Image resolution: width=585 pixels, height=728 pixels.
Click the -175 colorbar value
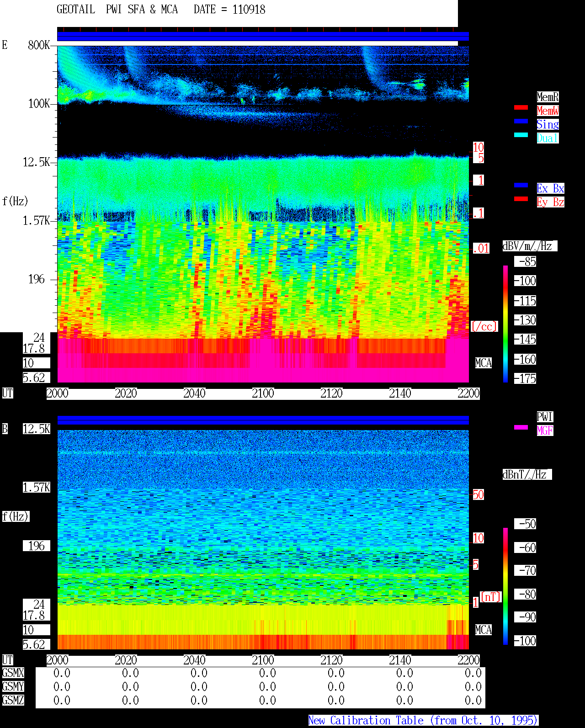tap(525, 378)
